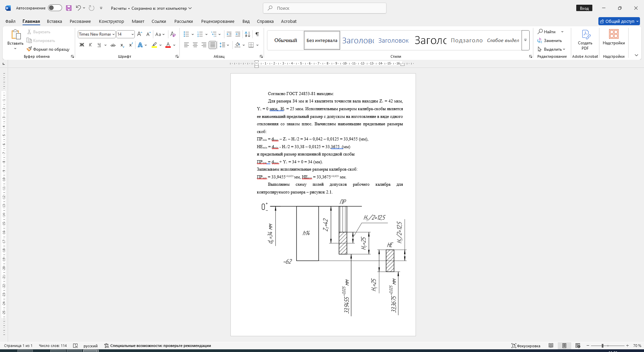Apply italic formatting with К button
Image resolution: width=644 pixels, height=352 pixels.
click(x=90, y=45)
